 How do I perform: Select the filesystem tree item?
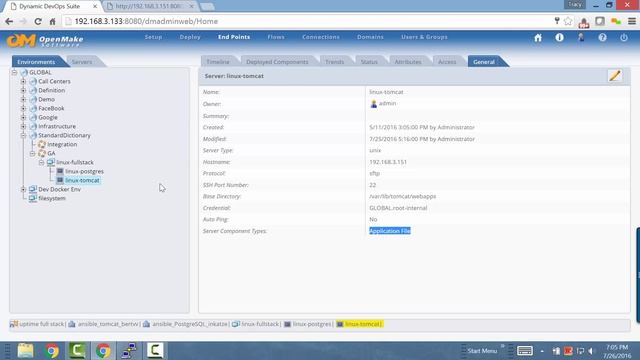(x=52, y=198)
